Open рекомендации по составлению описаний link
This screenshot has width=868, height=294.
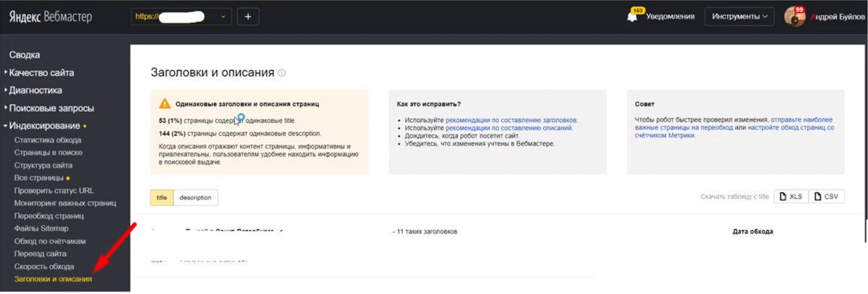point(509,128)
